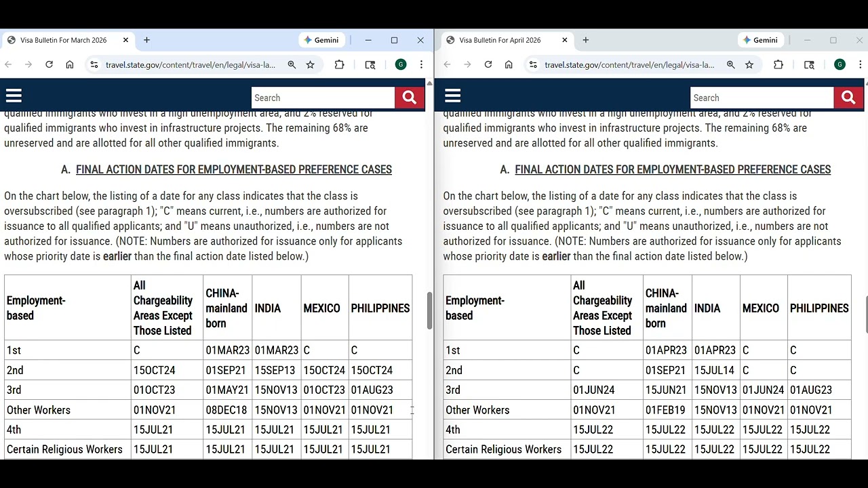Close the Visa Bulletin April 2026 tab
Viewport: 868px width, 488px height.
564,40
